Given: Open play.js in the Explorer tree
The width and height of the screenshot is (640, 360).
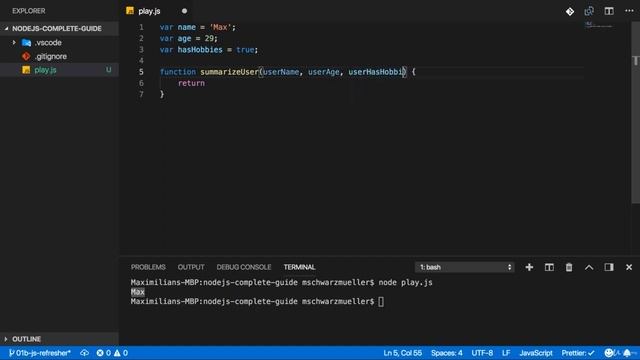Looking at the screenshot, I should point(45,70).
